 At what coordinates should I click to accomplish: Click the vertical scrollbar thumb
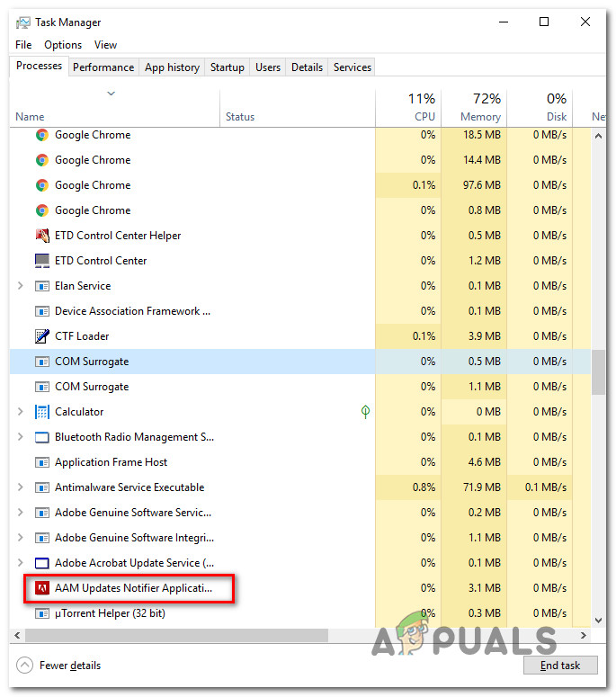(x=598, y=372)
